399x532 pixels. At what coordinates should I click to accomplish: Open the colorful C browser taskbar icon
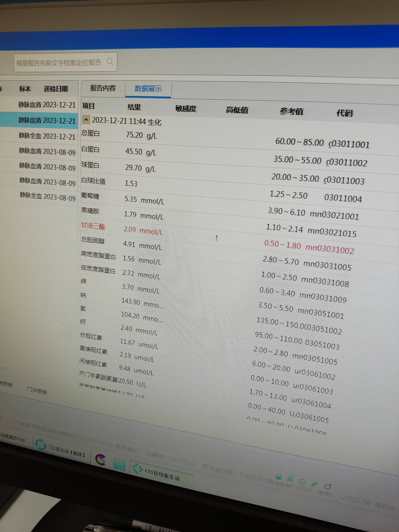point(101,459)
